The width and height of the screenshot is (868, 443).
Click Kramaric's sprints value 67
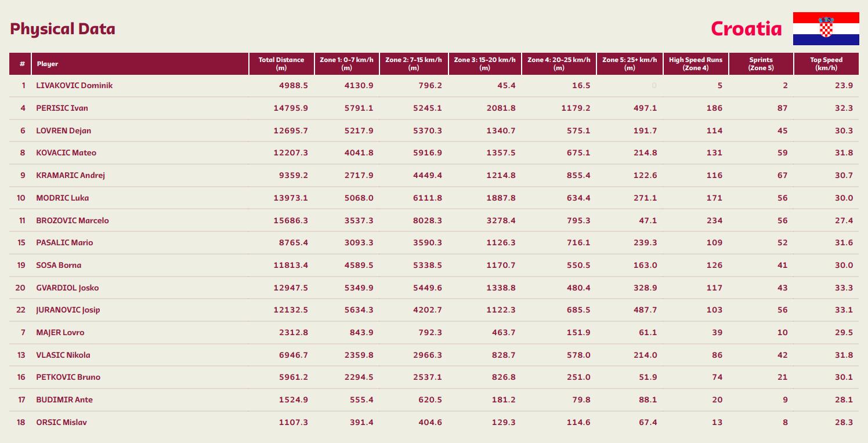pyautogui.click(x=783, y=175)
